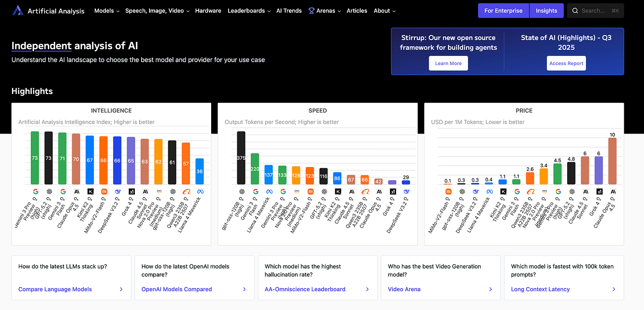
Task: Click AWS icon under Nova 2.0 Pro in Intelligence chart
Action: coord(159,192)
